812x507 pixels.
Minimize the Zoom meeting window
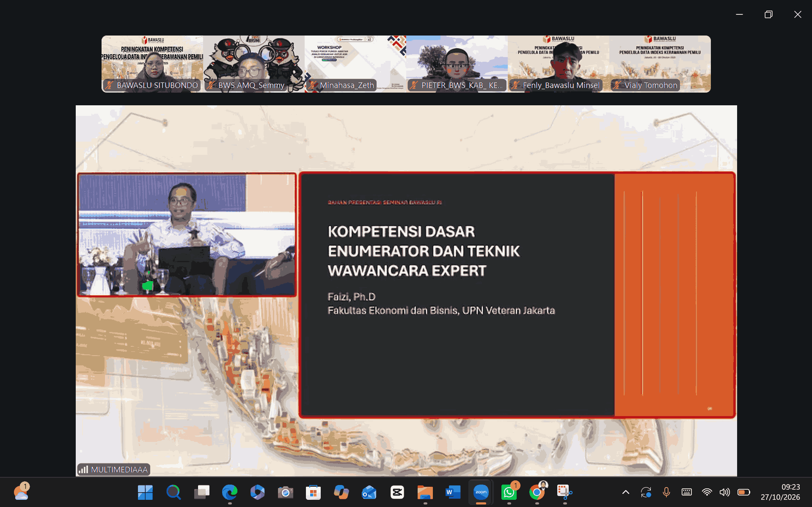(x=739, y=14)
